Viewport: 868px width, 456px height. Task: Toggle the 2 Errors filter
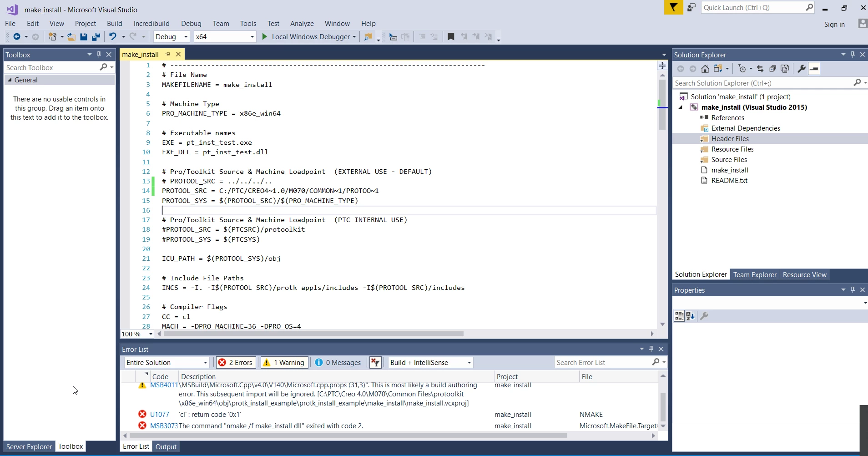pos(236,363)
